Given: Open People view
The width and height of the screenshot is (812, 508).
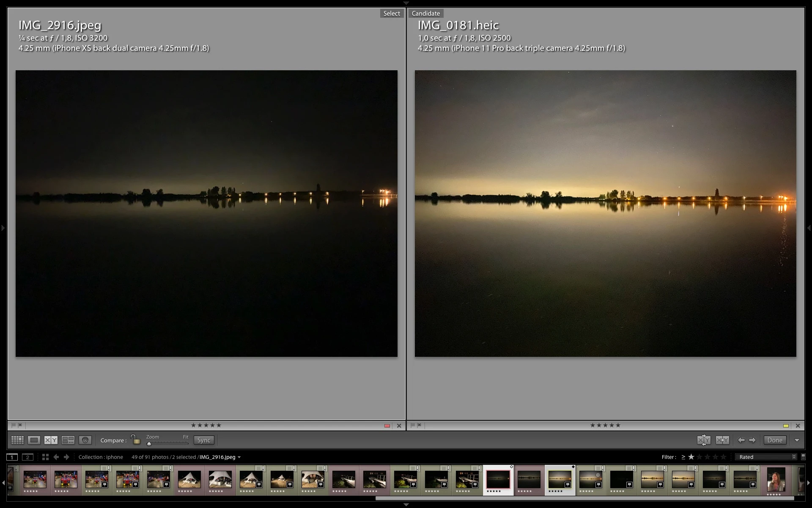Looking at the screenshot, I should pyautogui.click(x=85, y=440).
